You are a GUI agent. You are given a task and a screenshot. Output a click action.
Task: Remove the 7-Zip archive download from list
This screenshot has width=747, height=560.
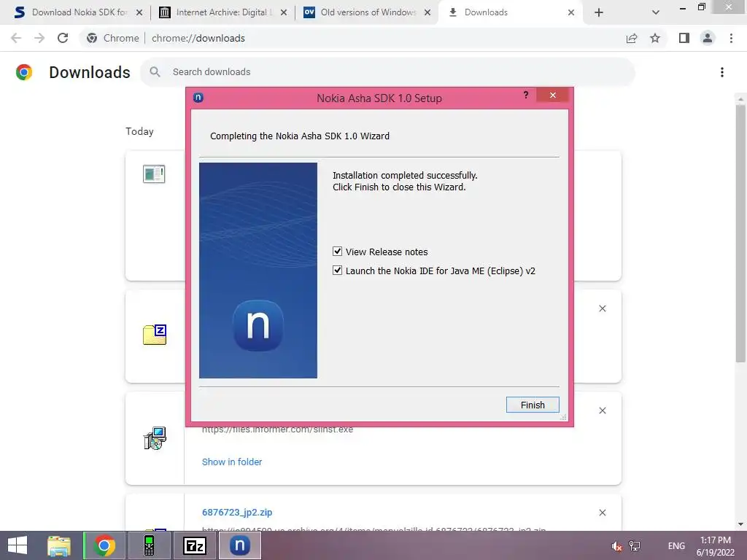click(x=603, y=308)
